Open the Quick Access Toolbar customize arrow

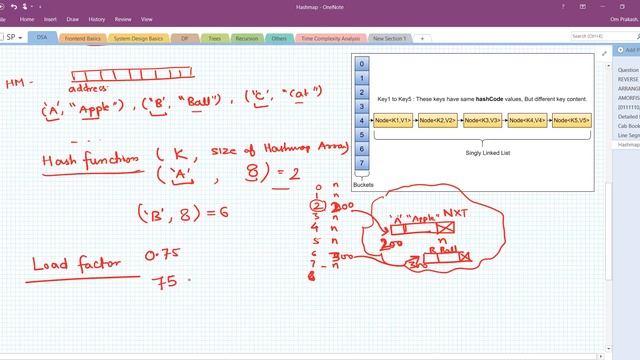tap(40, 7)
